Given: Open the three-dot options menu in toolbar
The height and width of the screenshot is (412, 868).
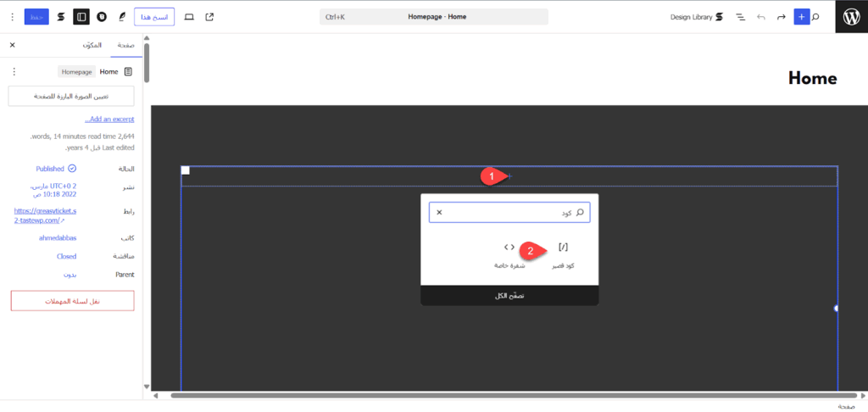Looking at the screenshot, I should click(x=12, y=17).
